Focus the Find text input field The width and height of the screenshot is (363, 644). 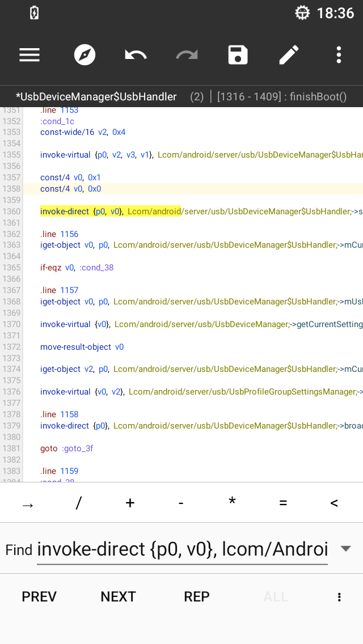(x=182, y=549)
